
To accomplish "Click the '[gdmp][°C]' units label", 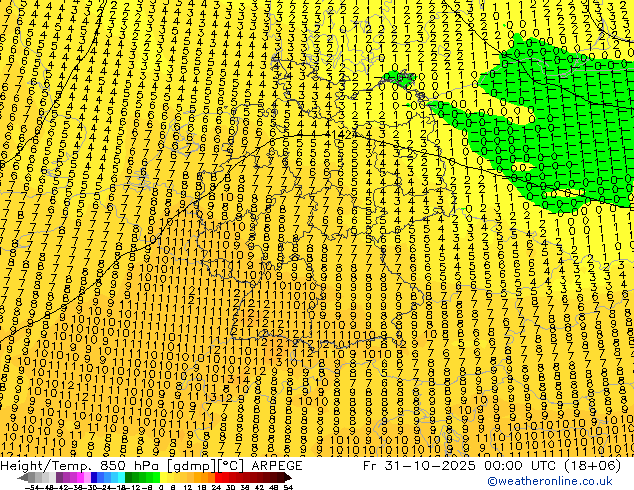I will 205,466.
